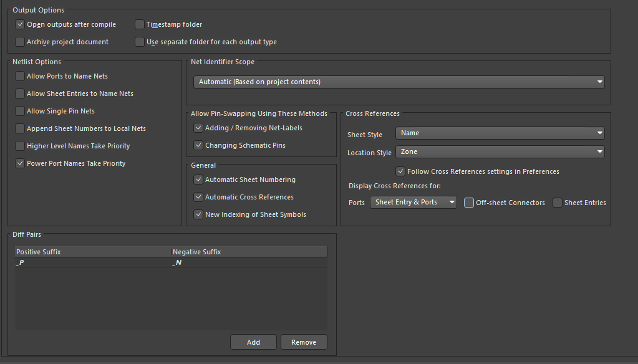Select the _P positive suffix cell
The image size is (638, 364).
[93, 263]
